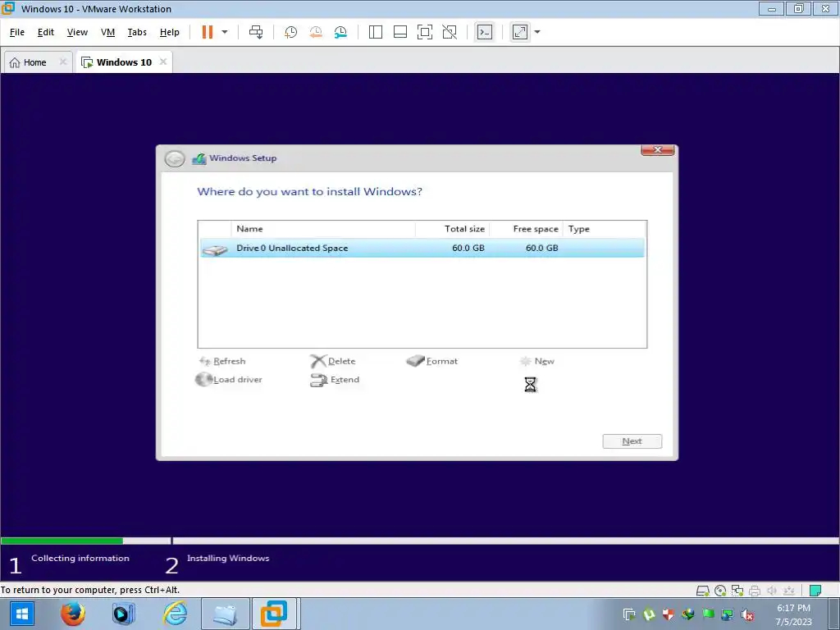Click Delete partition option
This screenshot has width=840, height=630.
(333, 361)
